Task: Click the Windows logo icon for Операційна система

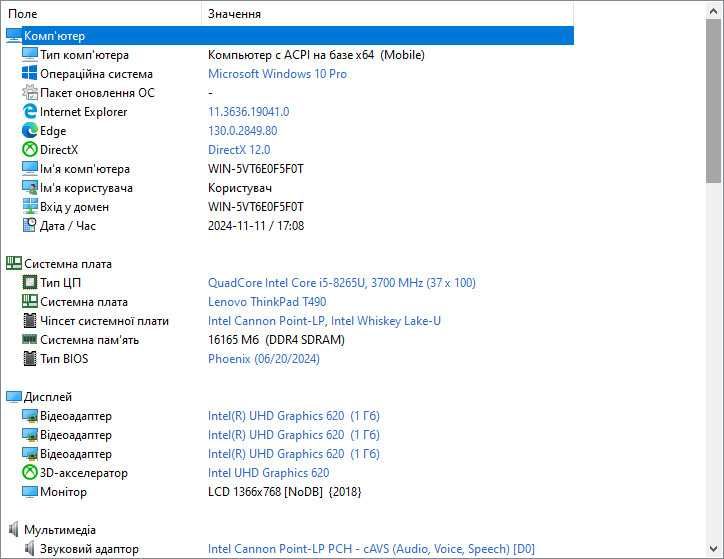Action: click(x=30, y=73)
